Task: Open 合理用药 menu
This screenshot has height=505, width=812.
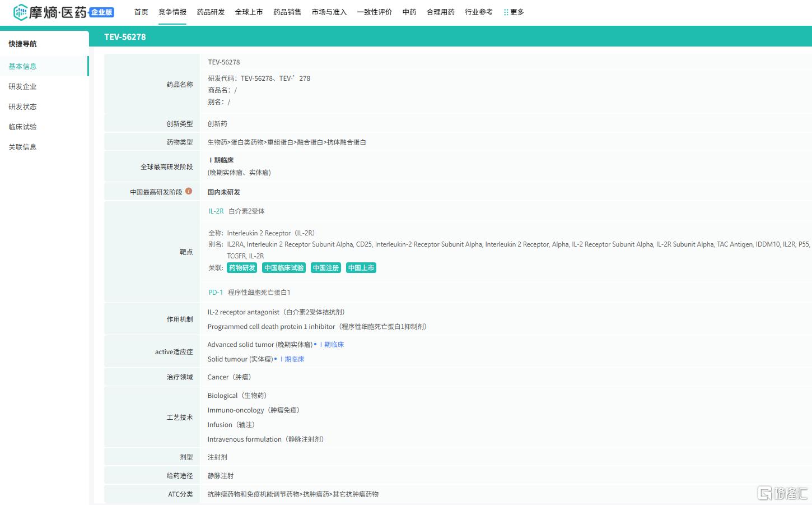Action: pos(441,12)
